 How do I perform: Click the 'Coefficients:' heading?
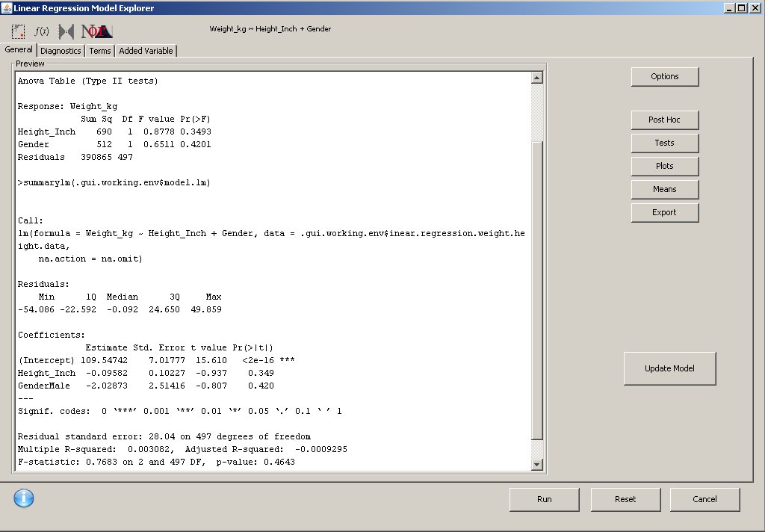(x=52, y=335)
